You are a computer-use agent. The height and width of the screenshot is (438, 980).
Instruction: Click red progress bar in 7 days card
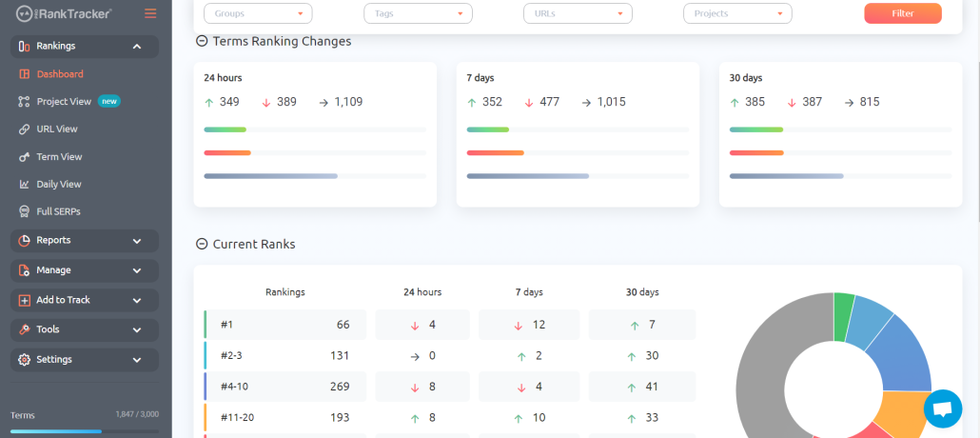495,152
